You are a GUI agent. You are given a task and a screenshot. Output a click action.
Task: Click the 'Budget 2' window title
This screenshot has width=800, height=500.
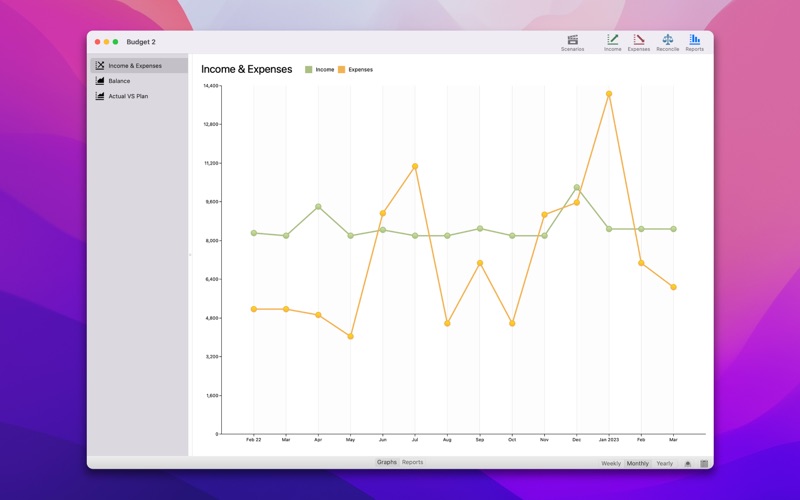(141, 42)
